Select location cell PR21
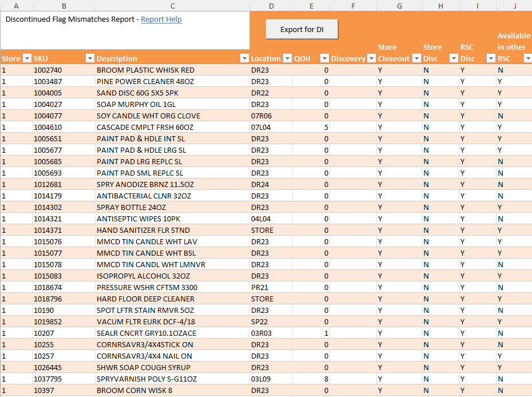532x397 pixels. (271, 287)
